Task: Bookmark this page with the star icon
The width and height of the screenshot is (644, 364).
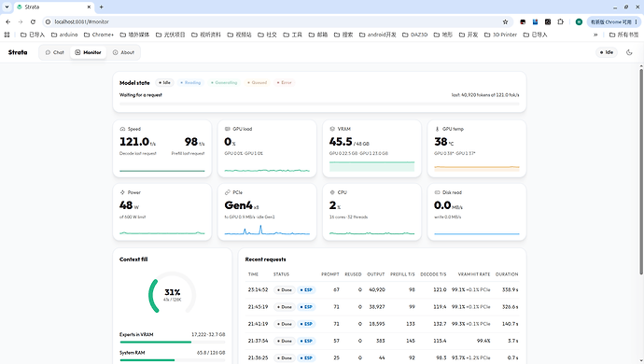Action: 505,21
